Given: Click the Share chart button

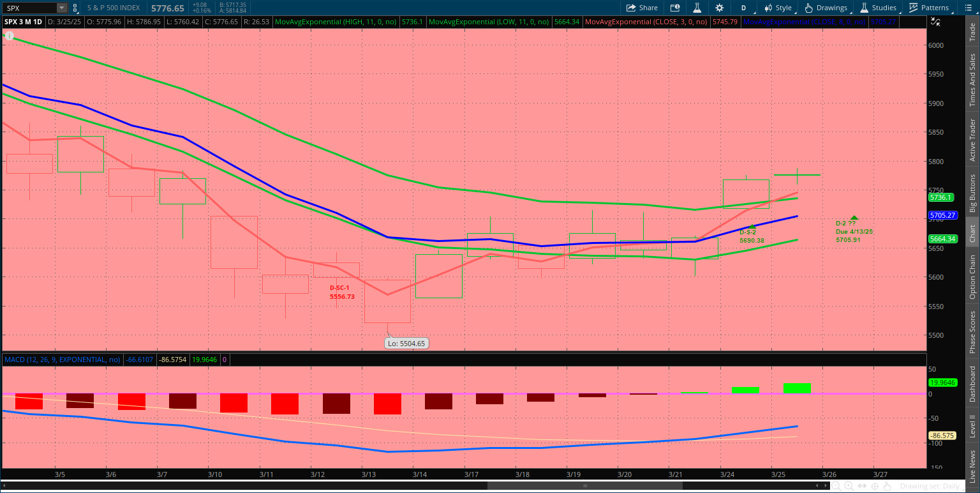Looking at the screenshot, I should 641,8.
